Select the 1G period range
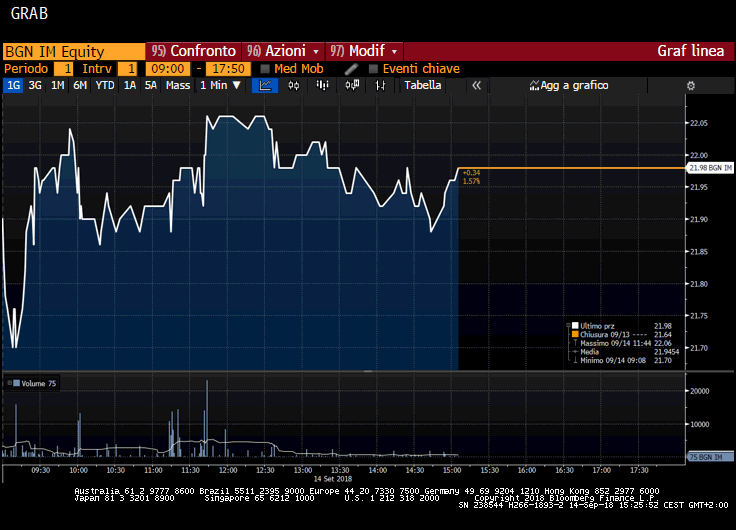 click(13, 86)
